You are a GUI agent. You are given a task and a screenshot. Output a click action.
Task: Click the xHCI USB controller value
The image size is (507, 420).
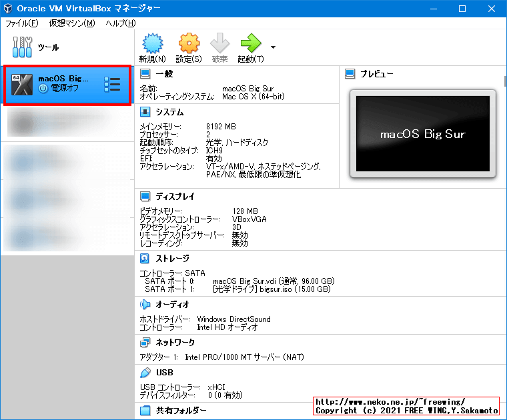click(x=216, y=387)
